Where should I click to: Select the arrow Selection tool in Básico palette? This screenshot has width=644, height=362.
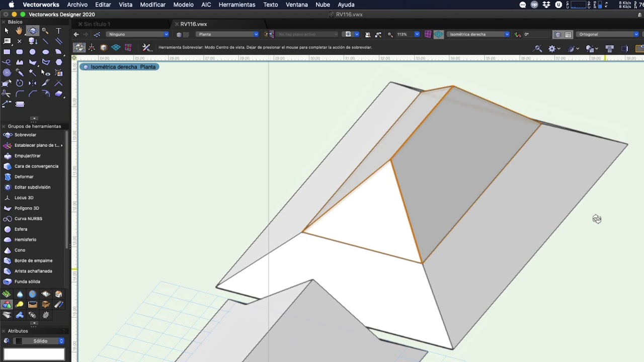[7, 31]
